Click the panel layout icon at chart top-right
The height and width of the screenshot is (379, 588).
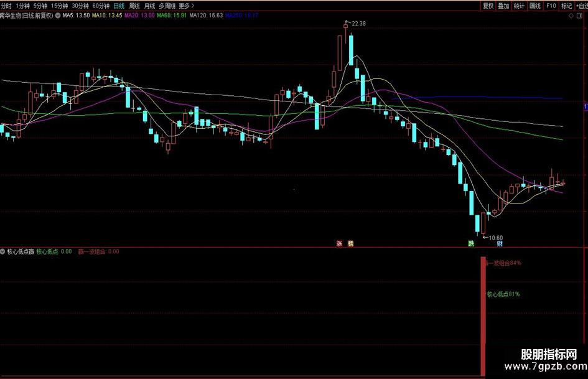579,16
